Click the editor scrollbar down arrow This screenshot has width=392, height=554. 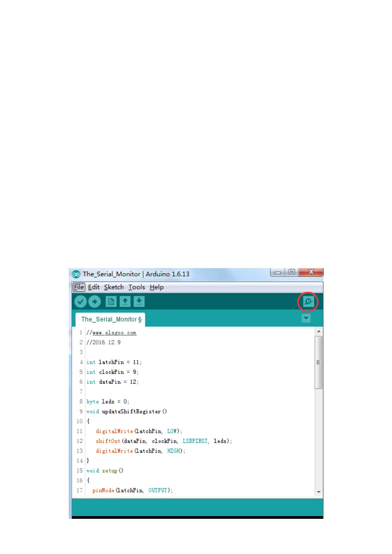coord(319,492)
